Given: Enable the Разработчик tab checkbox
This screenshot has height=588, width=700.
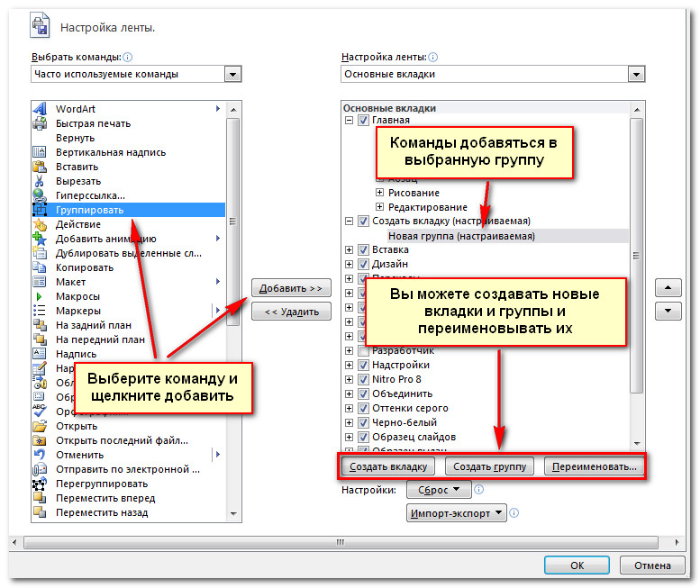Looking at the screenshot, I should click(x=363, y=350).
